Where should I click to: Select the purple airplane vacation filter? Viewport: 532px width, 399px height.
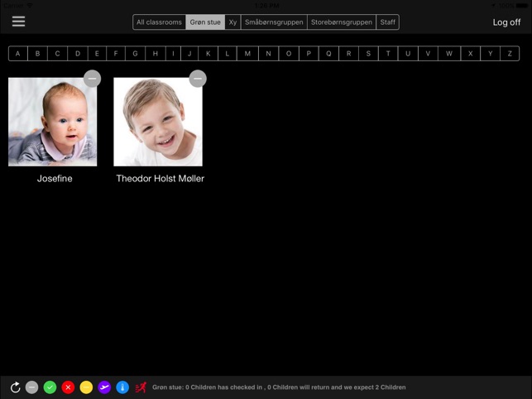104,387
